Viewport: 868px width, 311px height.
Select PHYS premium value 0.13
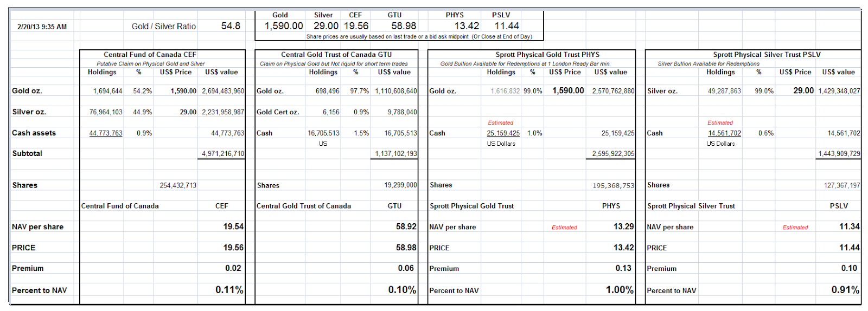[623, 268]
